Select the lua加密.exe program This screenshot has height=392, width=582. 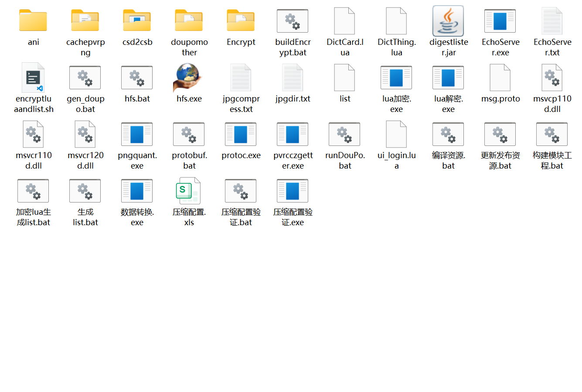pyautogui.click(x=396, y=78)
